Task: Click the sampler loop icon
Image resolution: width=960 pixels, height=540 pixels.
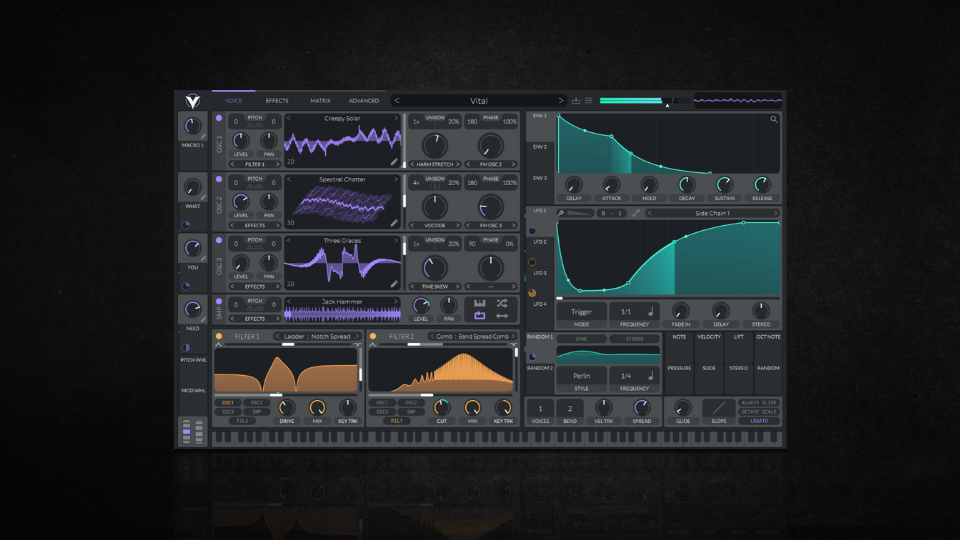Action: 479,315
